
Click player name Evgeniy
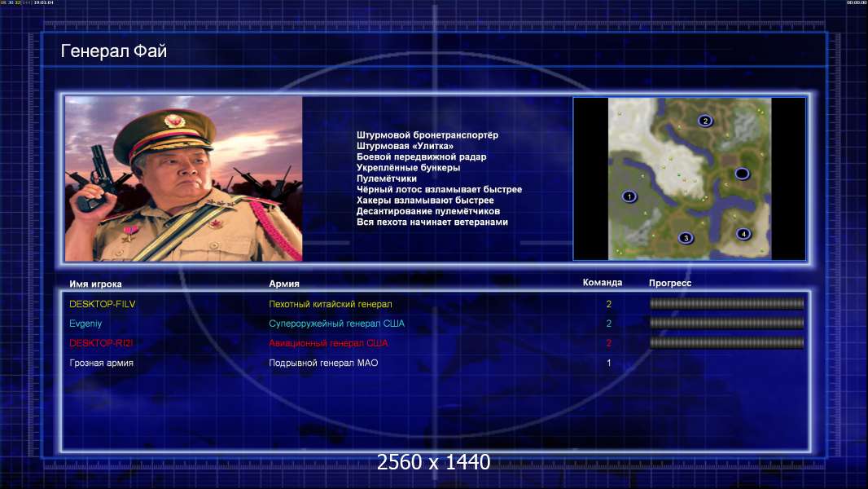point(85,324)
